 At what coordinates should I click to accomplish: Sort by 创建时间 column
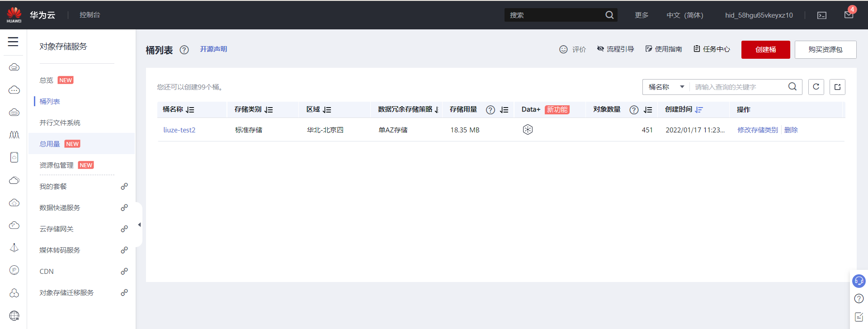pos(699,110)
